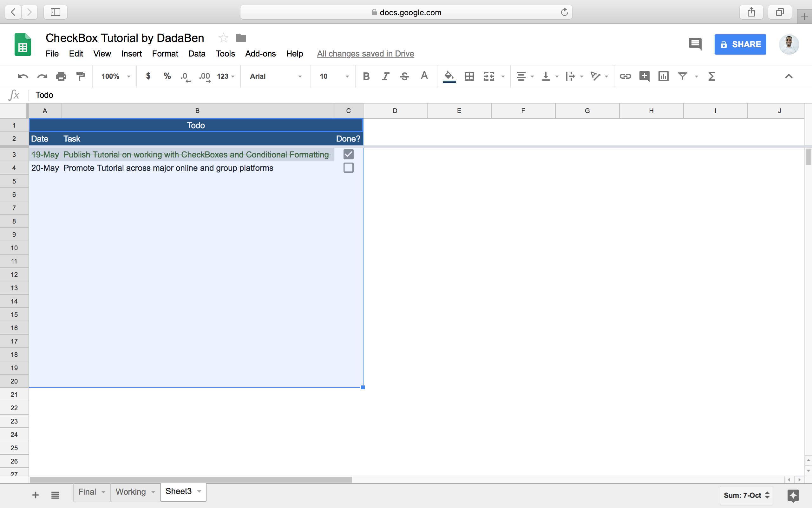The height and width of the screenshot is (508, 812).
Task: Open the comments history icon
Action: pos(695,44)
